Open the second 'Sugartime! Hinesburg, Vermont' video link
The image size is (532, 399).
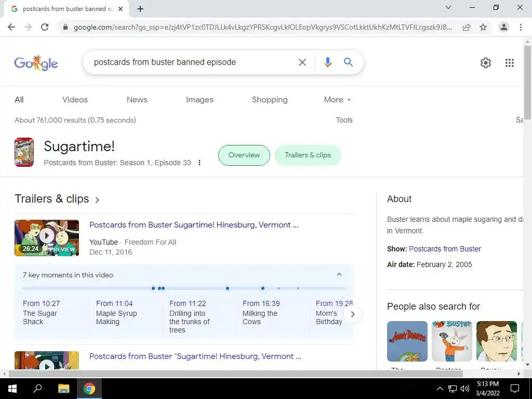(195, 356)
